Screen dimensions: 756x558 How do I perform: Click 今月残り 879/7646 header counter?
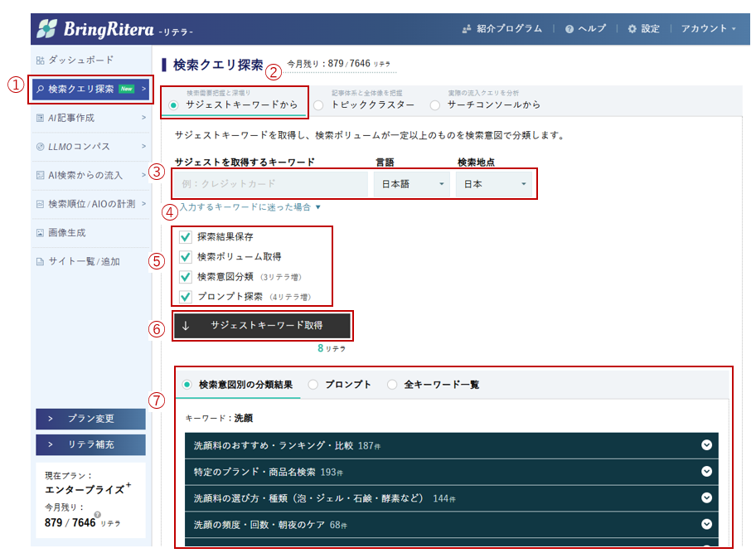pos(339,64)
